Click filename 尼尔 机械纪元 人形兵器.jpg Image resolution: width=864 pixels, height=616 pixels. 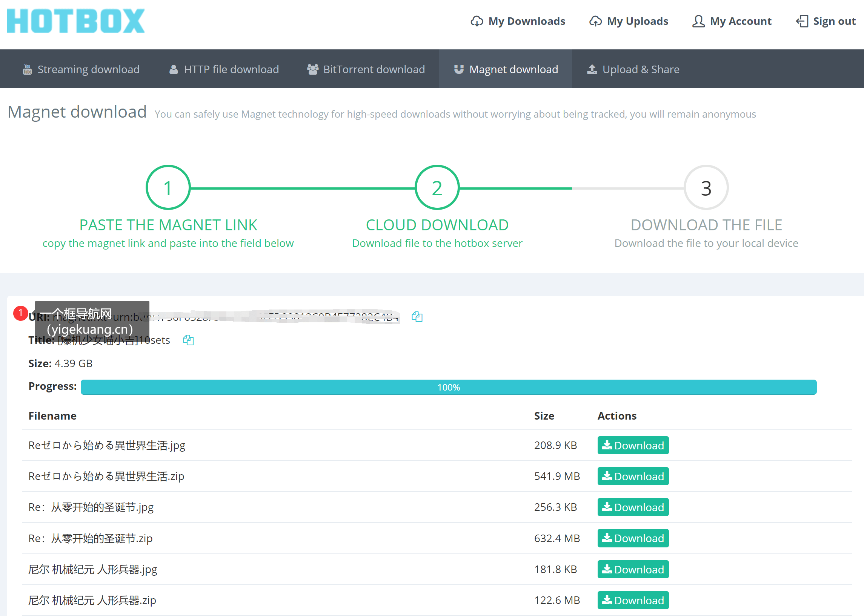pos(93,569)
